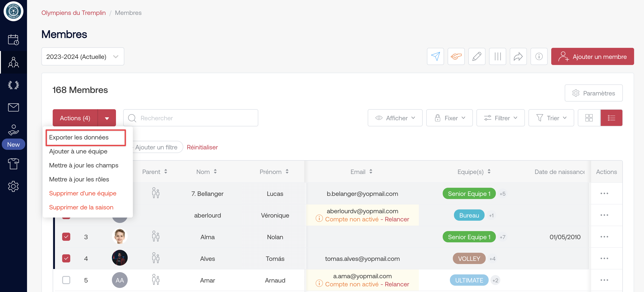
Task: Select Exporter les données menu item
Action: pyautogui.click(x=79, y=137)
